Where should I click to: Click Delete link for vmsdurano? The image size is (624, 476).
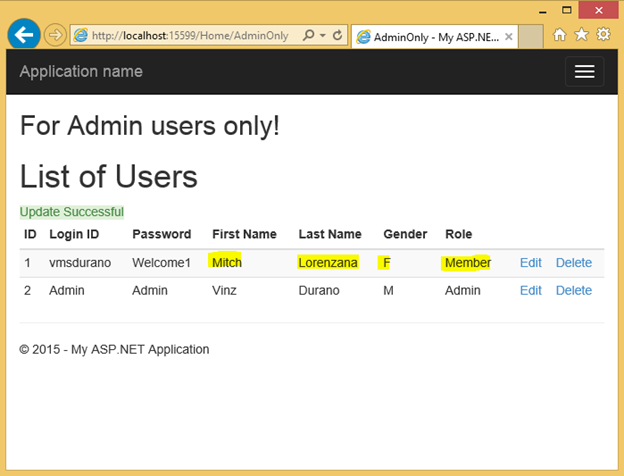pyautogui.click(x=573, y=263)
